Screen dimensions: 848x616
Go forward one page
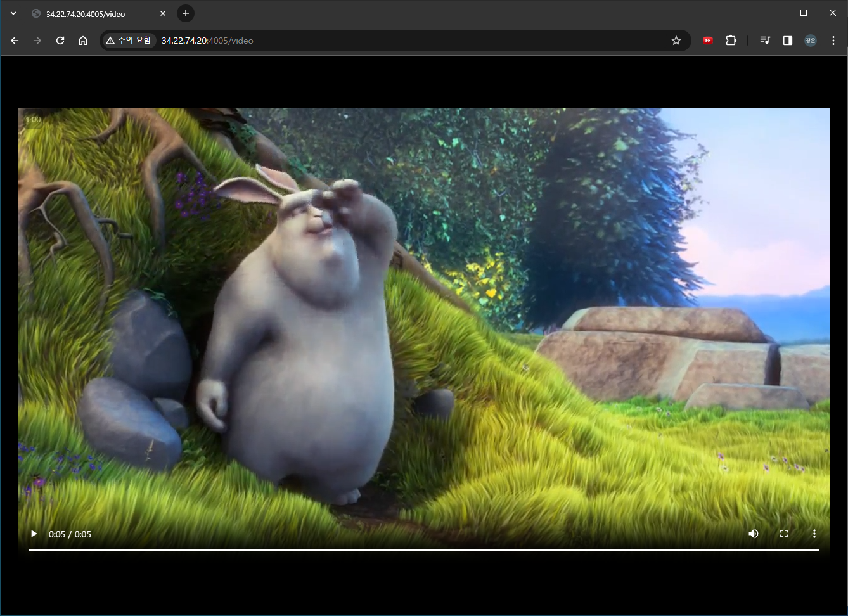[37, 41]
